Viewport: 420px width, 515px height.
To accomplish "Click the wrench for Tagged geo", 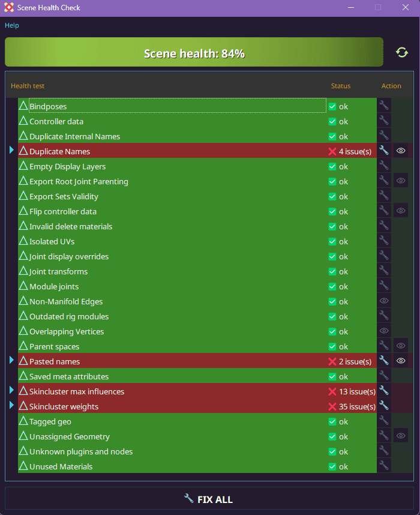I will click(384, 420).
